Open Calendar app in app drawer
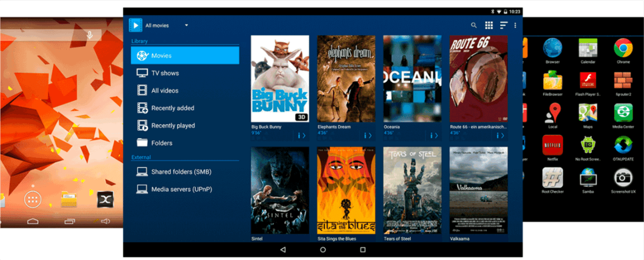 tap(588, 51)
